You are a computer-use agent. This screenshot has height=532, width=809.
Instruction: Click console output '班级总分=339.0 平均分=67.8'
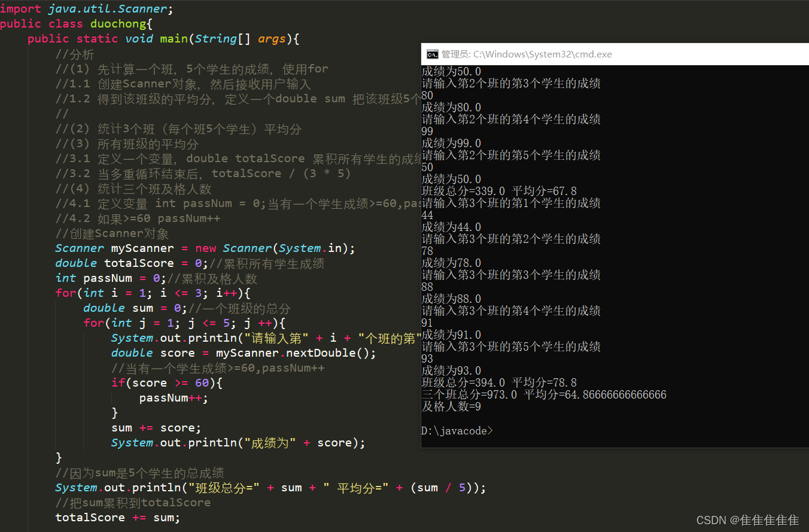click(x=499, y=191)
